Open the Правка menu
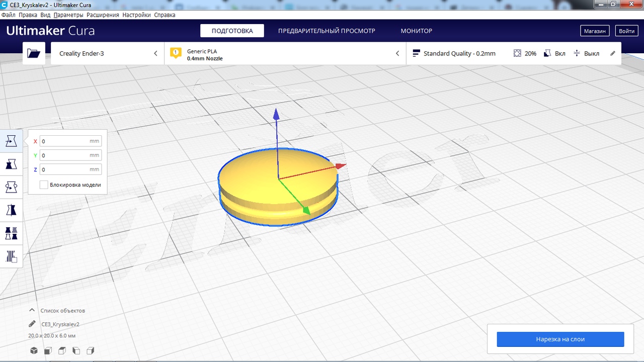Image resolution: width=644 pixels, height=362 pixels. coord(28,15)
